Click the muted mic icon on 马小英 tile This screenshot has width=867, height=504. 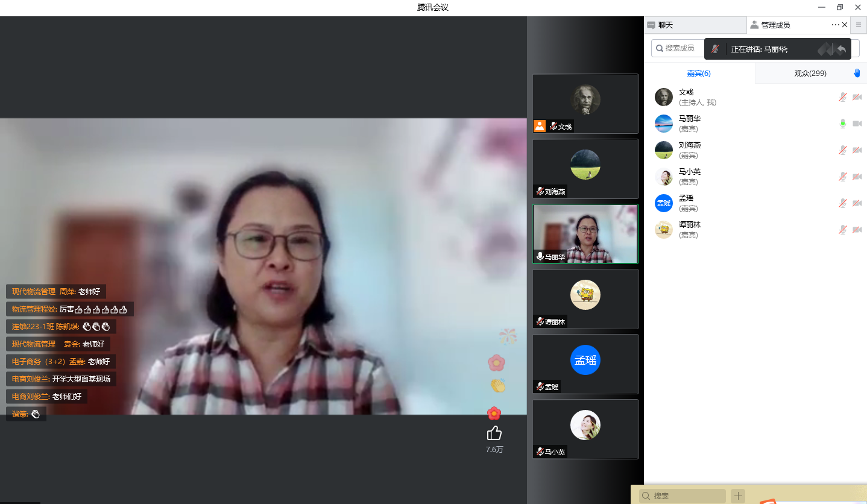coord(540,452)
